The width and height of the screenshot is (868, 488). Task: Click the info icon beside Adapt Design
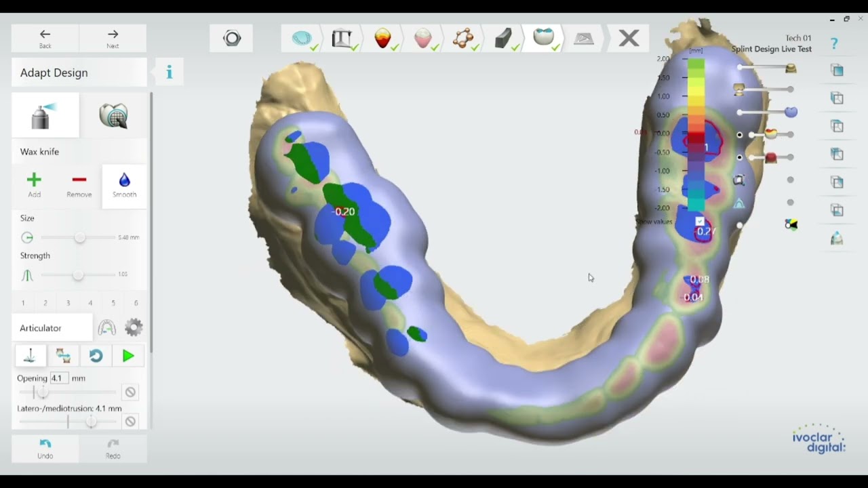click(x=170, y=72)
